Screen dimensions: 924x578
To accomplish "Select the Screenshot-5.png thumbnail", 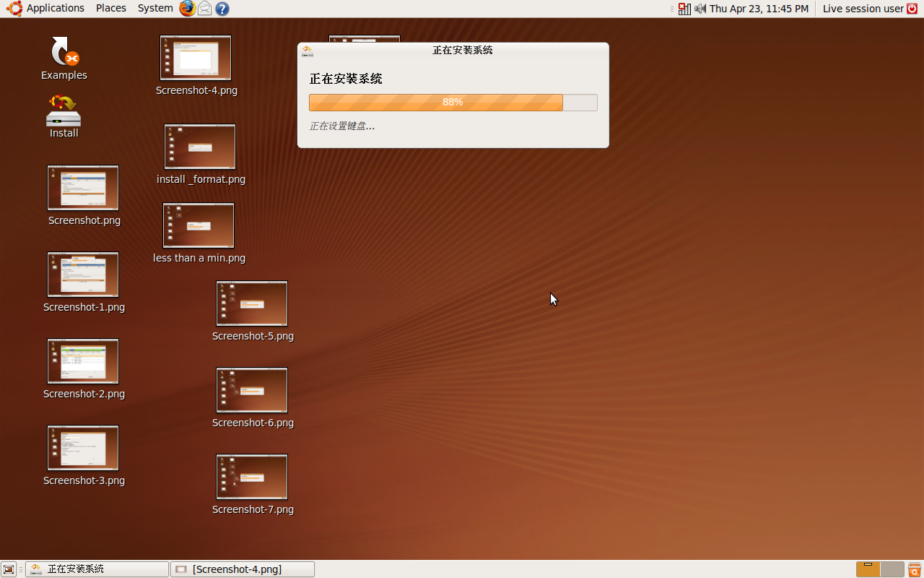I will click(x=252, y=303).
